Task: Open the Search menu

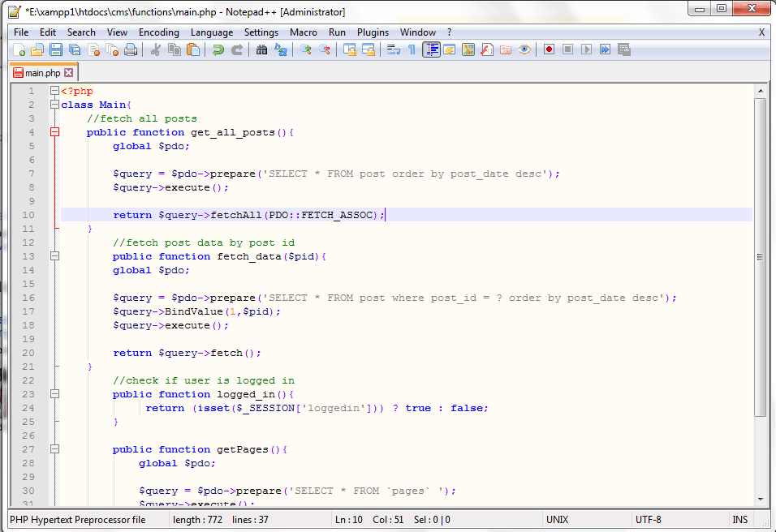Action: point(81,32)
